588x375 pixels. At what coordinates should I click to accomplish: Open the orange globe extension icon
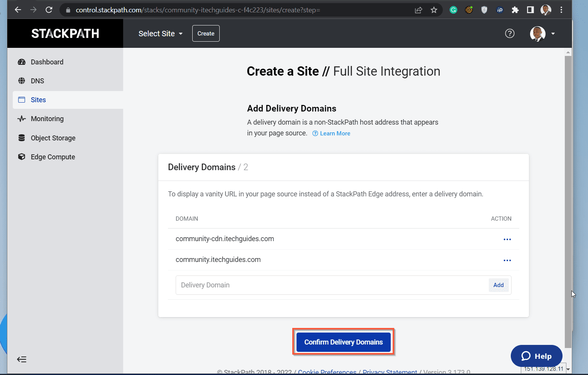pyautogui.click(x=469, y=10)
